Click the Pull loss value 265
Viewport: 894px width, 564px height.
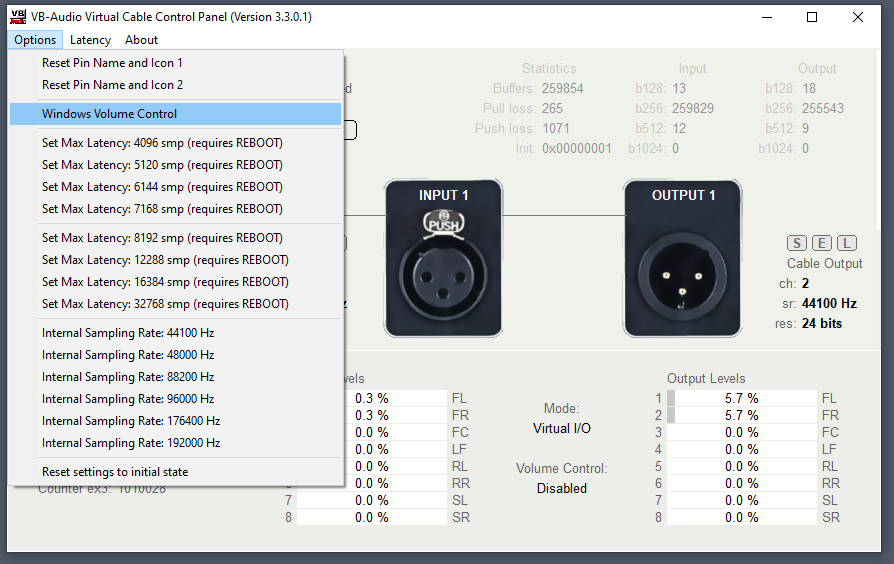click(552, 108)
